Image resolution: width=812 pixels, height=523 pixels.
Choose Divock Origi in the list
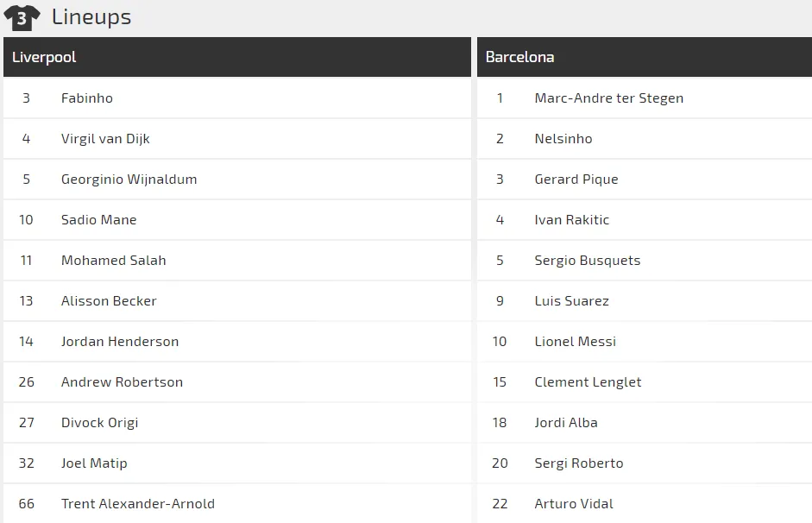[99, 423]
